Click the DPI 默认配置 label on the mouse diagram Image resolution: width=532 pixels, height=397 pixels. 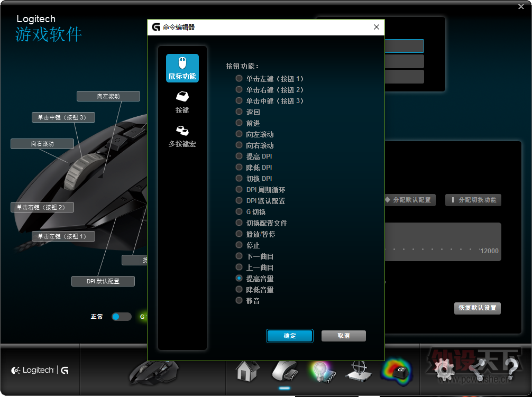click(x=103, y=281)
